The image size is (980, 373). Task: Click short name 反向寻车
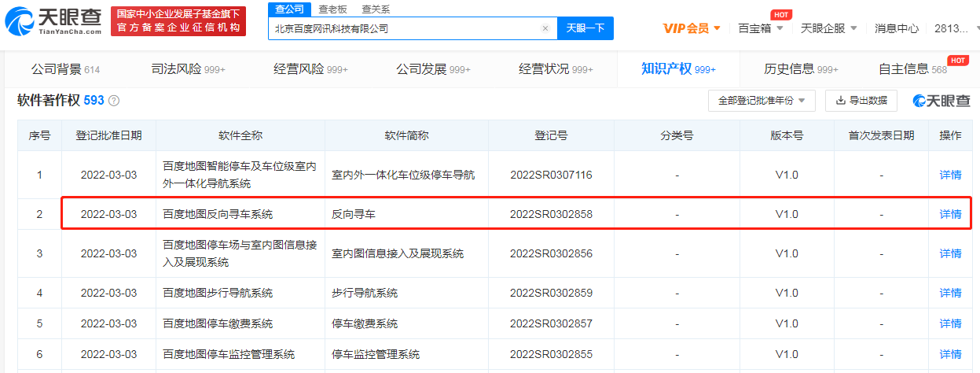point(354,214)
